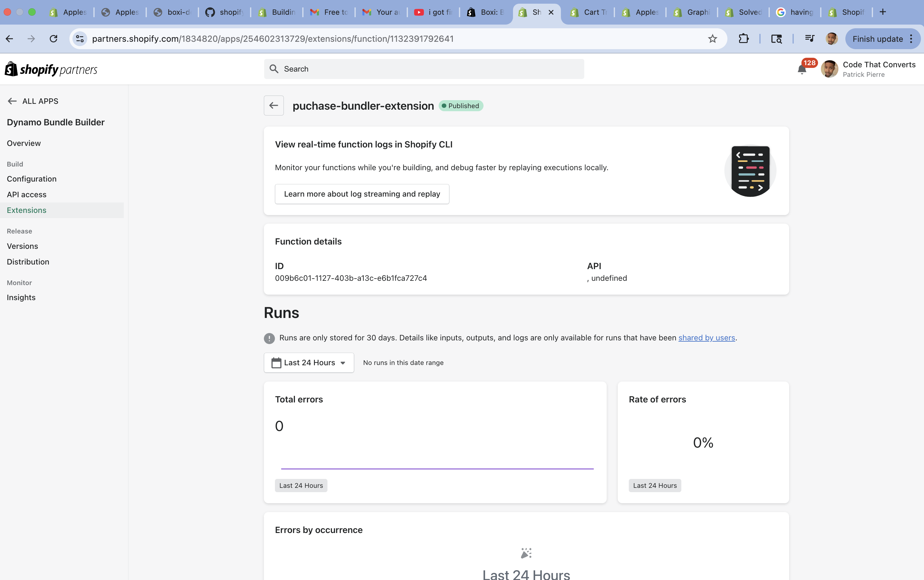Bookmark this page with the star icon

click(x=712, y=39)
